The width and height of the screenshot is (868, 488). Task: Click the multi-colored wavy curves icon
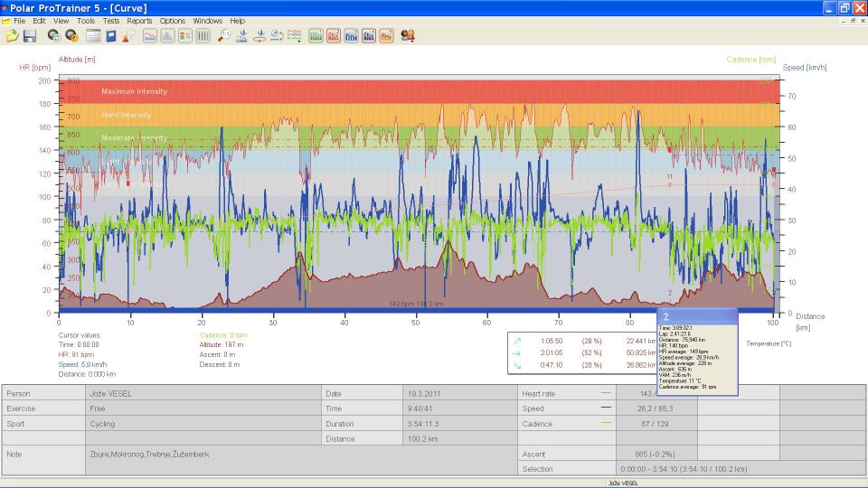click(295, 36)
